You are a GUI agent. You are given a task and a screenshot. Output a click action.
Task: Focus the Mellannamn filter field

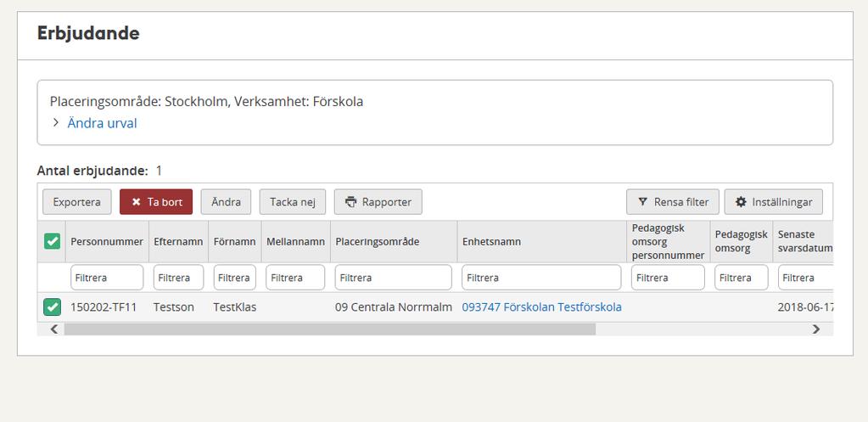click(295, 278)
